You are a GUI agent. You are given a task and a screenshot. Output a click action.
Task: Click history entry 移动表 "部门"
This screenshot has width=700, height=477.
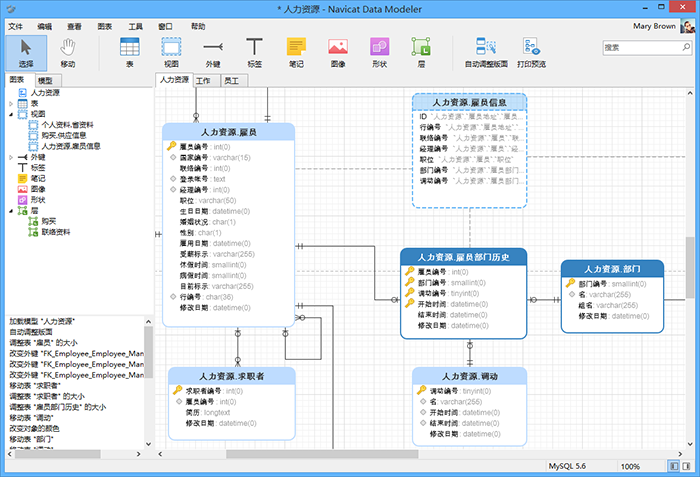coord(31,439)
